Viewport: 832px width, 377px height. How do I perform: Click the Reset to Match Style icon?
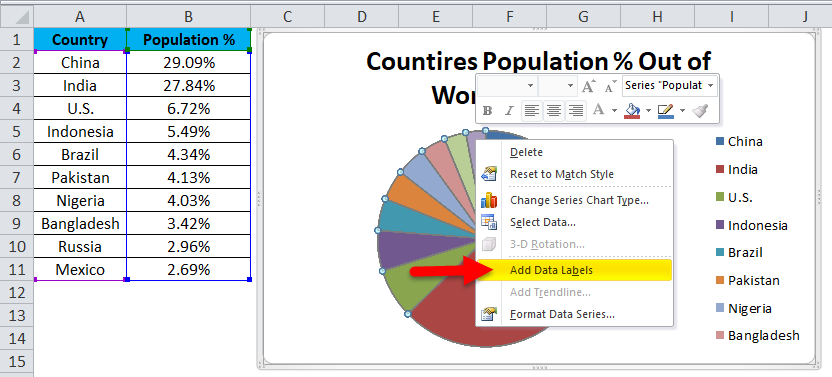click(x=488, y=174)
